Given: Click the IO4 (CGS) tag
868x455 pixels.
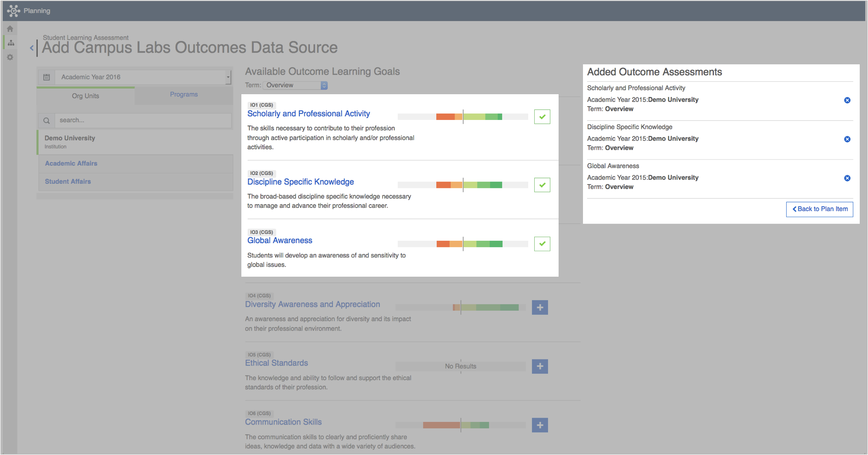Looking at the screenshot, I should (259, 296).
